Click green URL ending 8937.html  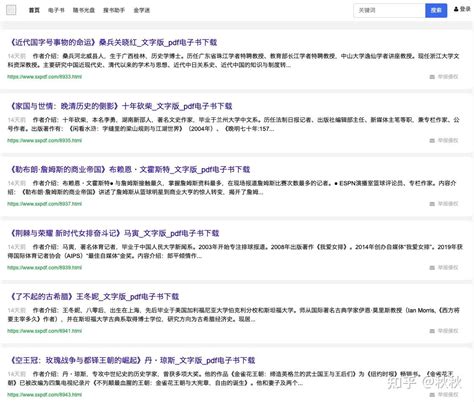[45, 204]
